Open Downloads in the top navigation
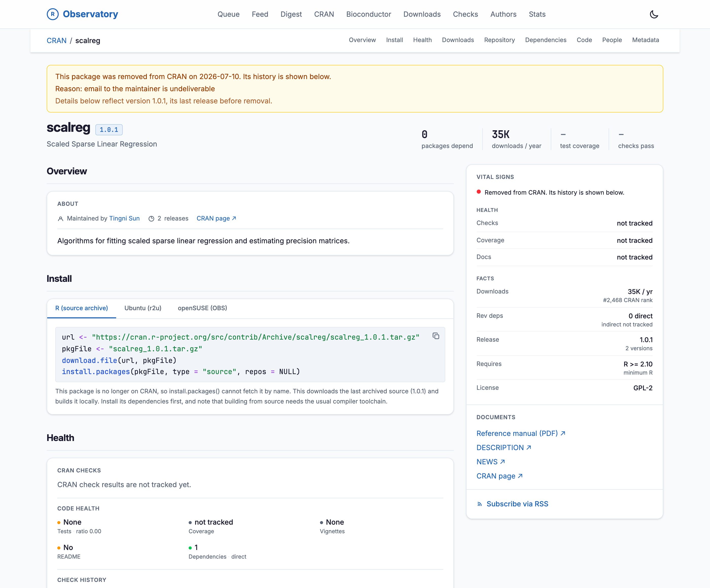The width and height of the screenshot is (710, 588). [422, 14]
